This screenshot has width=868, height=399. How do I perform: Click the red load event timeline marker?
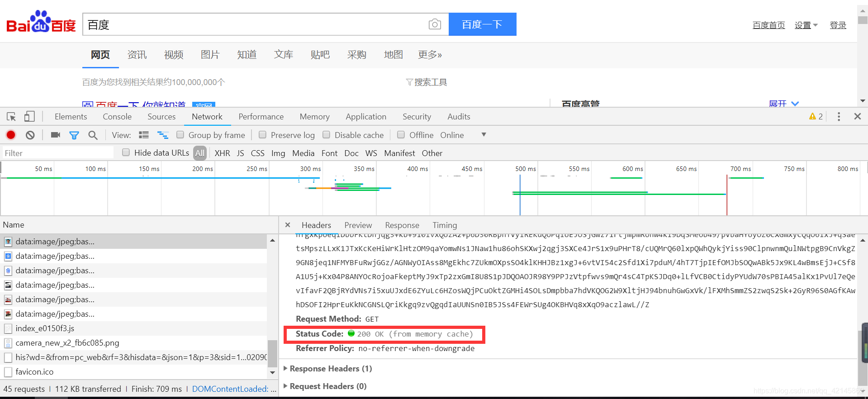pyautogui.click(x=727, y=195)
